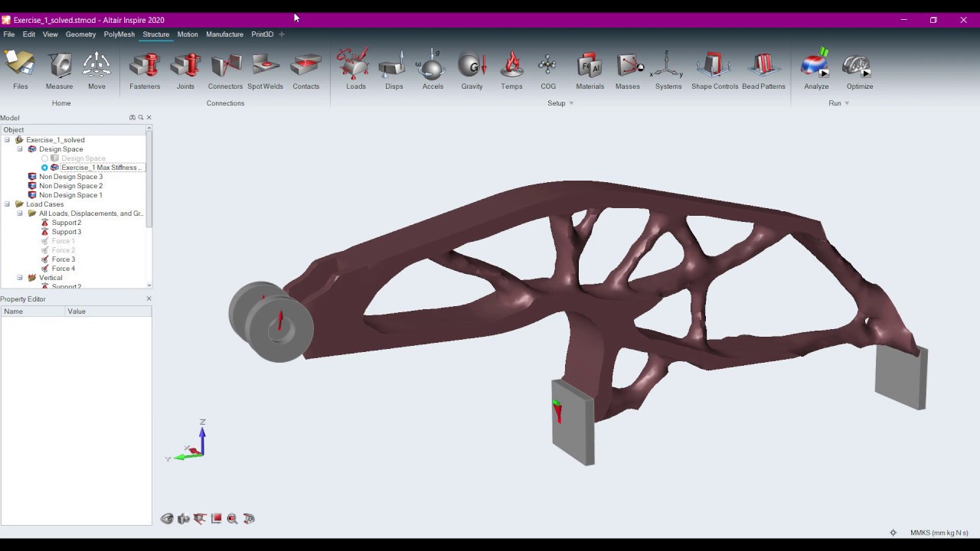Switch to the Geometry ribbon tab
Screen dimensions: 980x551
(x=80, y=34)
